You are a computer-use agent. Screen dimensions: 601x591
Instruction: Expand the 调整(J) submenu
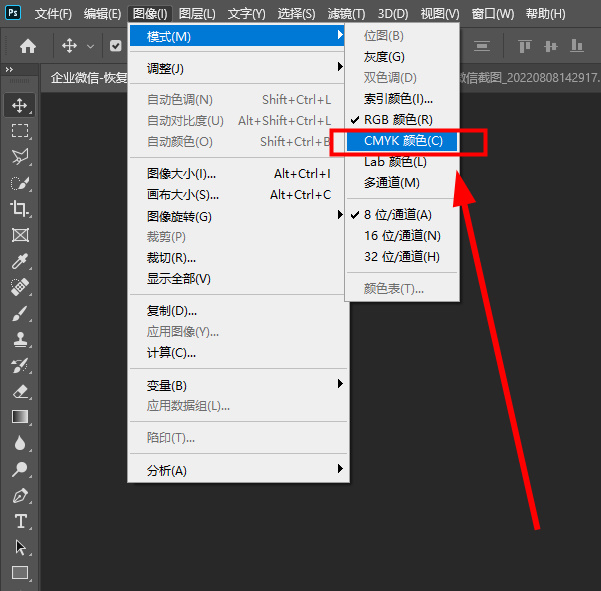point(237,69)
